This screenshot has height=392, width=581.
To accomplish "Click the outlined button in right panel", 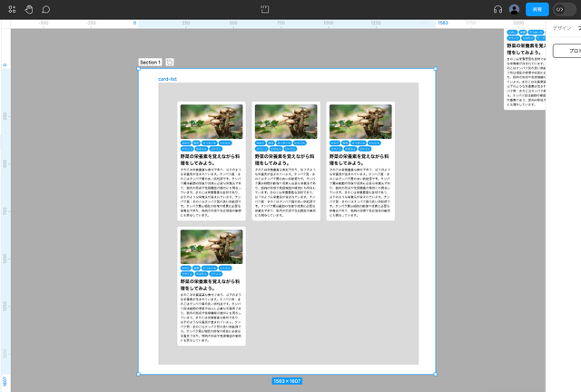I will click(567, 51).
